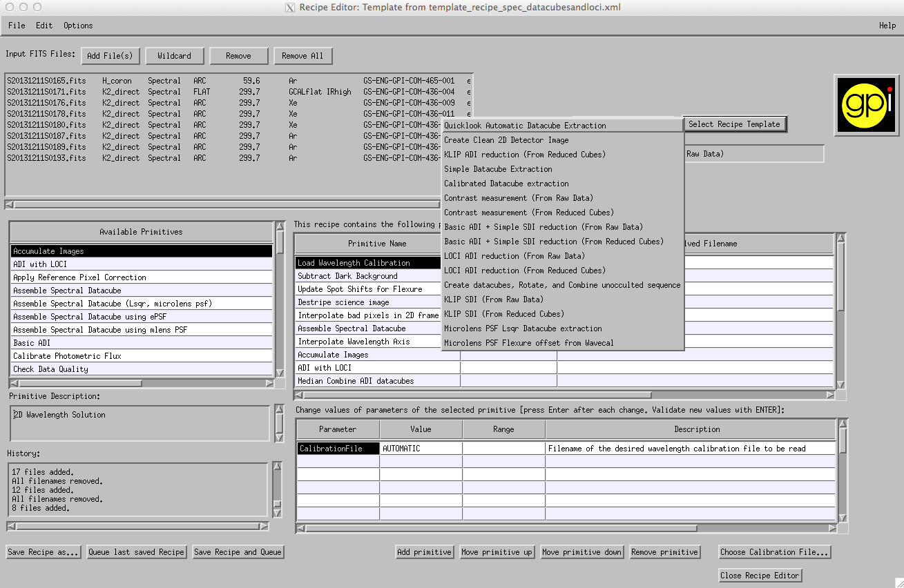The width and height of the screenshot is (904, 588).
Task: Click the Add File(s) button
Action: click(110, 56)
